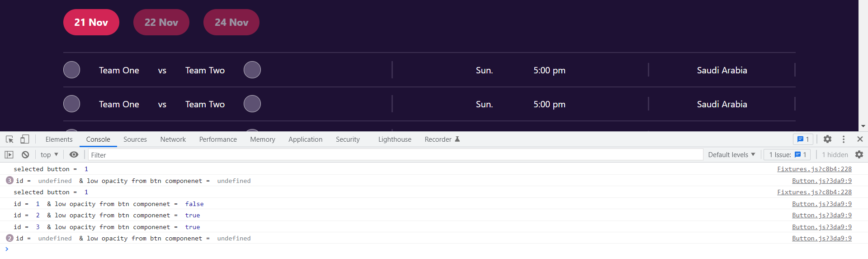Click the second row's Team One logo circle
Viewport: 868px width, 259px height.
tap(71, 104)
